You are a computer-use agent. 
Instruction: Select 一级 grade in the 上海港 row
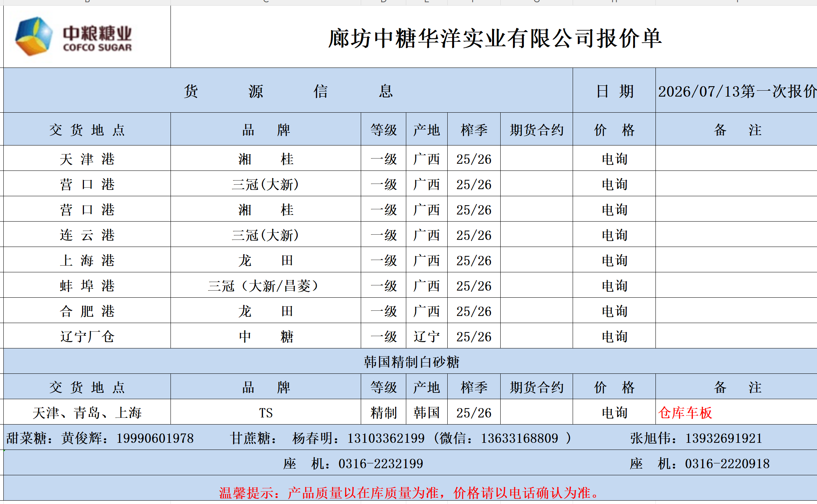click(x=384, y=260)
